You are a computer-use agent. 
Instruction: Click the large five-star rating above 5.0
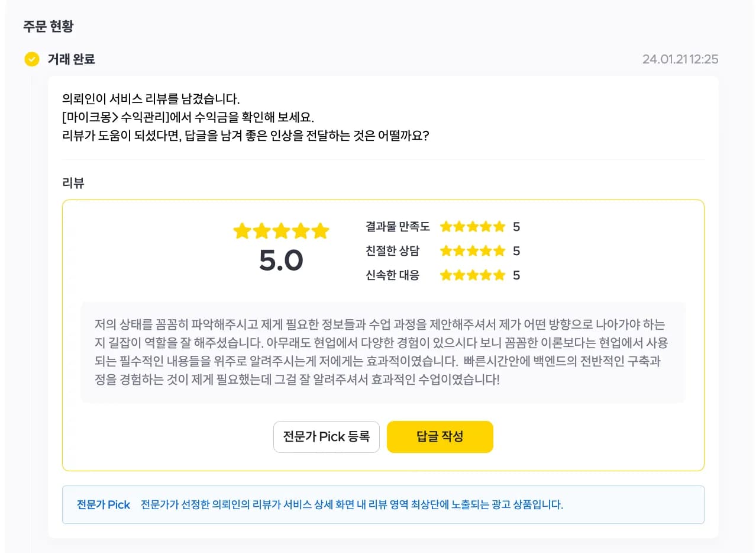[281, 231]
